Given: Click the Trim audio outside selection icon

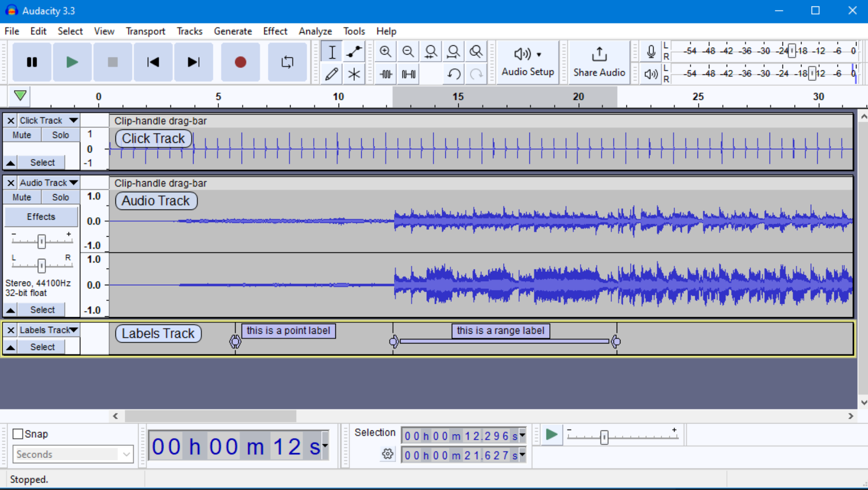Looking at the screenshot, I should click(x=385, y=74).
